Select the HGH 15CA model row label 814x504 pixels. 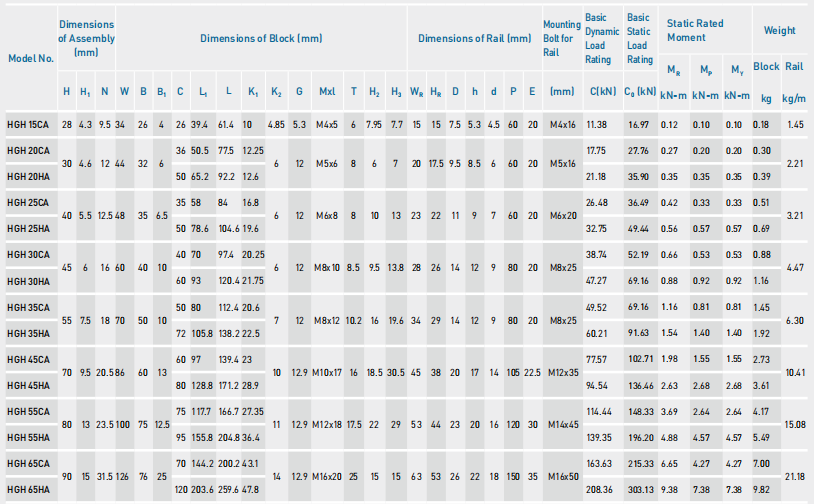click(27, 124)
